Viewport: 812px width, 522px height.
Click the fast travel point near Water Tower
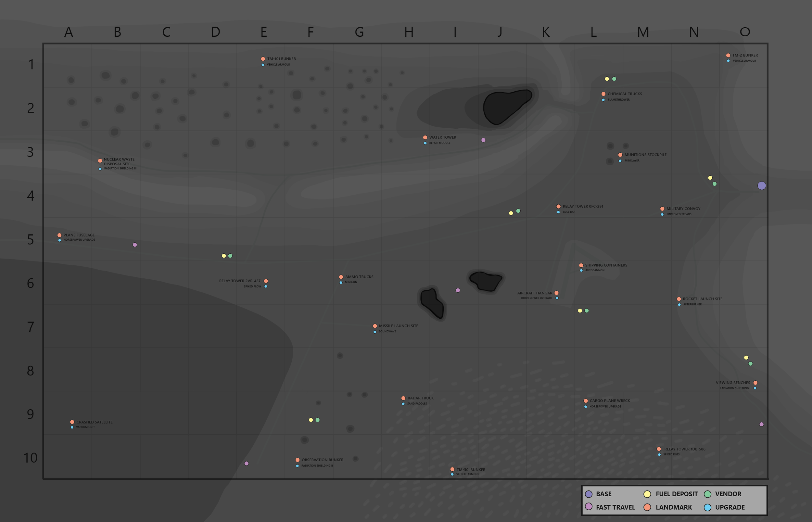pos(483,140)
